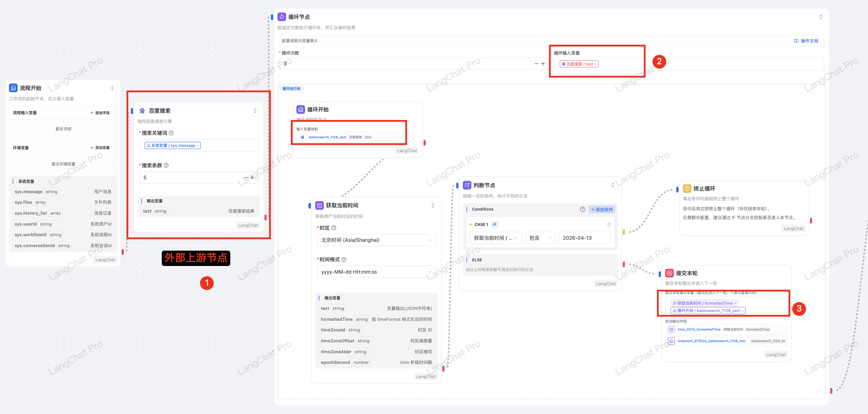868x414 pixels.
Task: Click the 添加条件 button
Action: point(602,209)
